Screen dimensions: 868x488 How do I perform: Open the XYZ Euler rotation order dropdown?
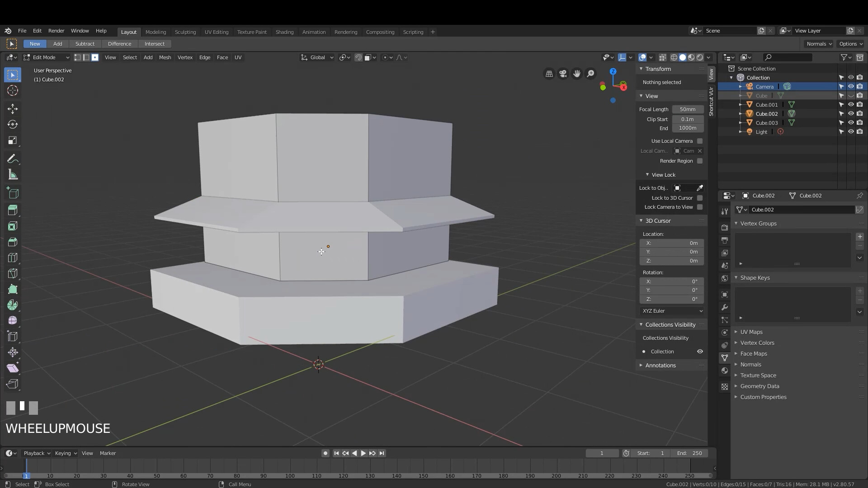(671, 311)
